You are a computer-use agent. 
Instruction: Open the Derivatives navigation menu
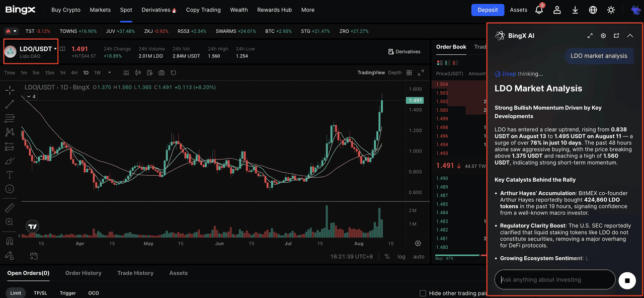159,10
